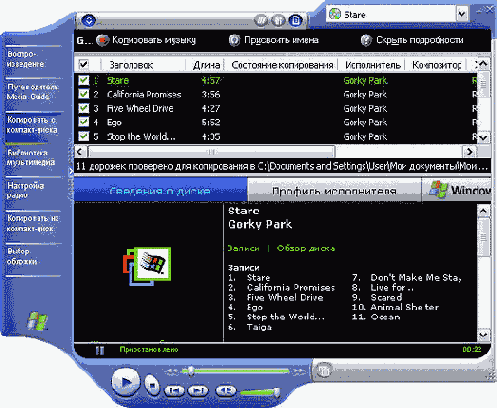This screenshot has height=408, width=497.
Task: Uncheck the Ego track checkbox
Action: point(83,122)
